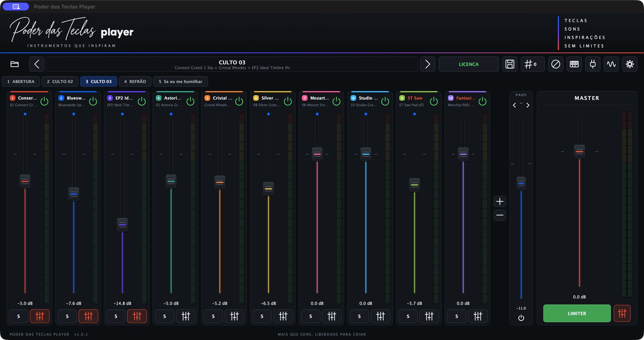The image size is (644, 340).
Task: Open the waveform icon in toolbar
Action: [611, 64]
